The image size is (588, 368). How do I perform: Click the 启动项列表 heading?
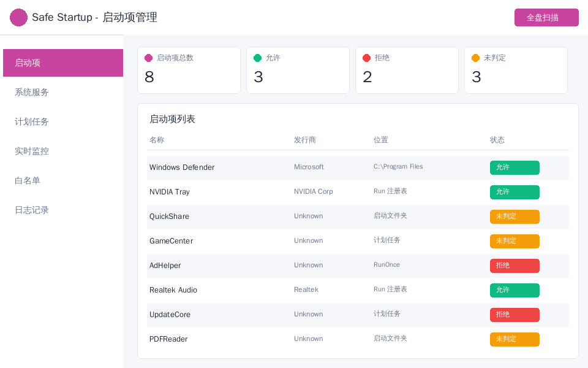pyautogui.click(x=173, y=120)
